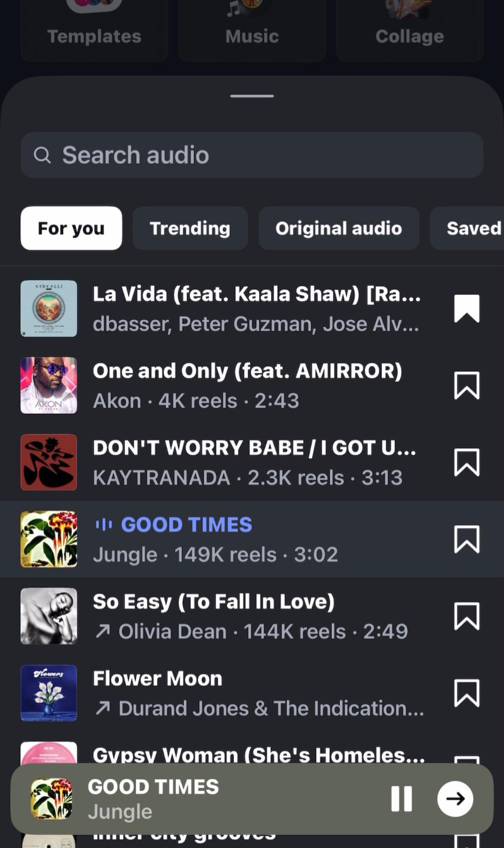Open the Original audio tab

339,228
